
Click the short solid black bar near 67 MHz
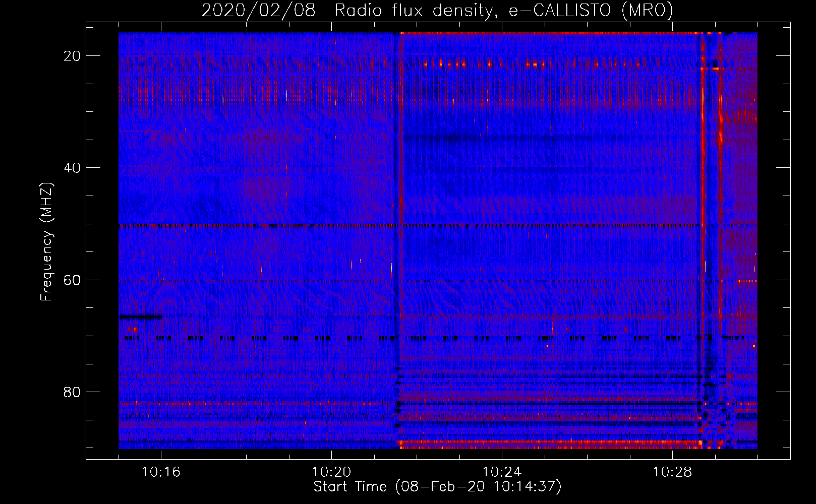coord(141,317)
